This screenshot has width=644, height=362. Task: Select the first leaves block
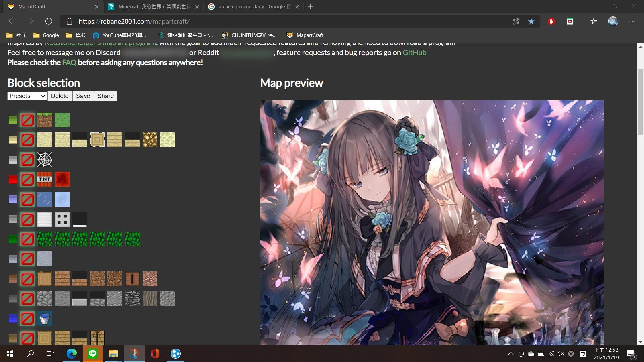coord(45,239)
